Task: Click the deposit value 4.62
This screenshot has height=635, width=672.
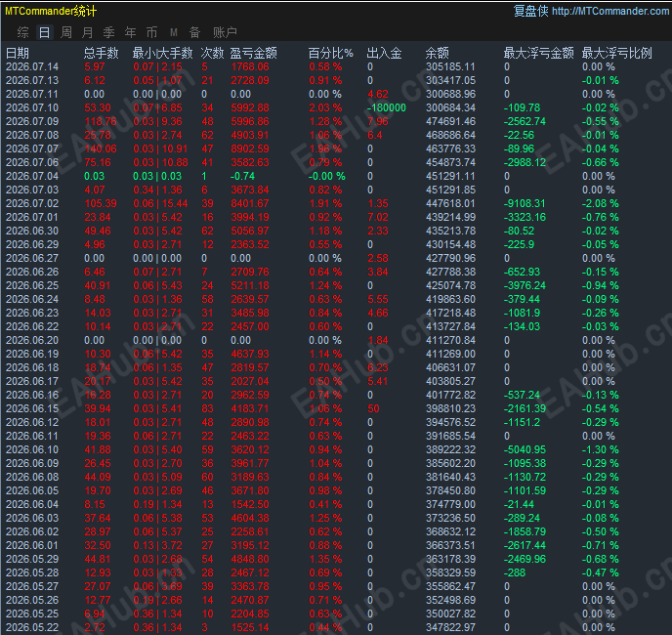Action: point(378,95)
